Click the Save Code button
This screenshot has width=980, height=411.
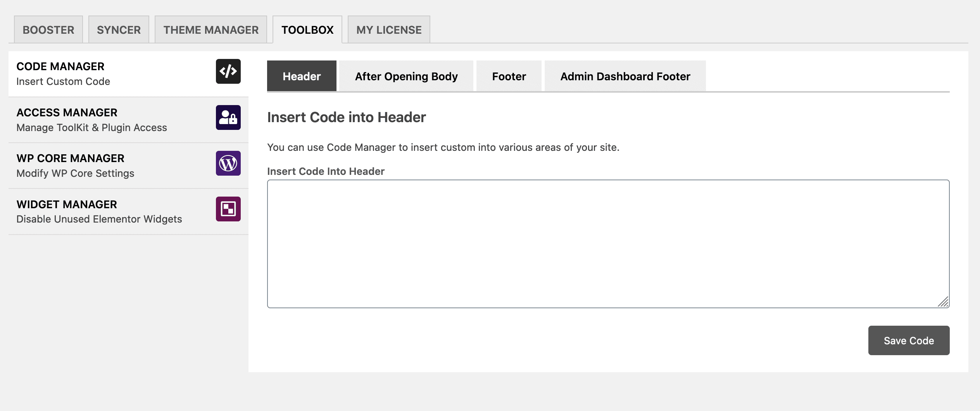coord(909,340)
